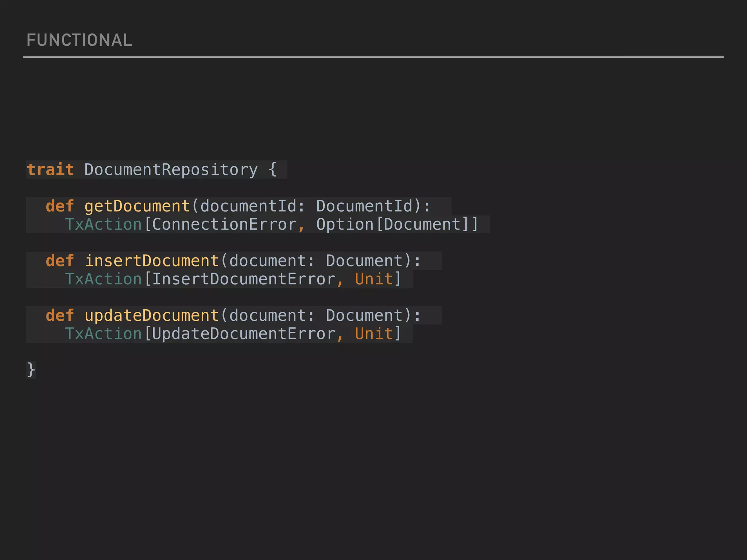Click the DocumentId) parameter type

(x=368, y=206)
